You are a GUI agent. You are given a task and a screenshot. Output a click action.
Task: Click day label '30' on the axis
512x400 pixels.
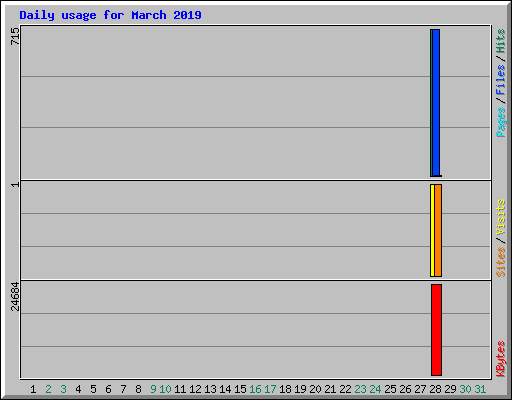point(465,389)
